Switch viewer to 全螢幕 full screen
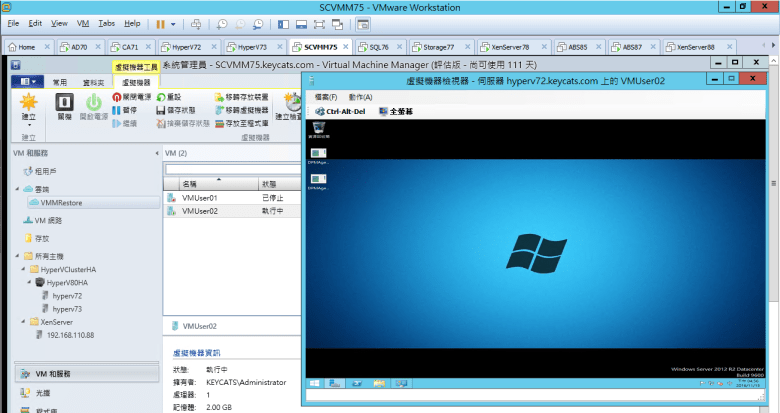This screenshot has width=780, height=413. point(397,111)
